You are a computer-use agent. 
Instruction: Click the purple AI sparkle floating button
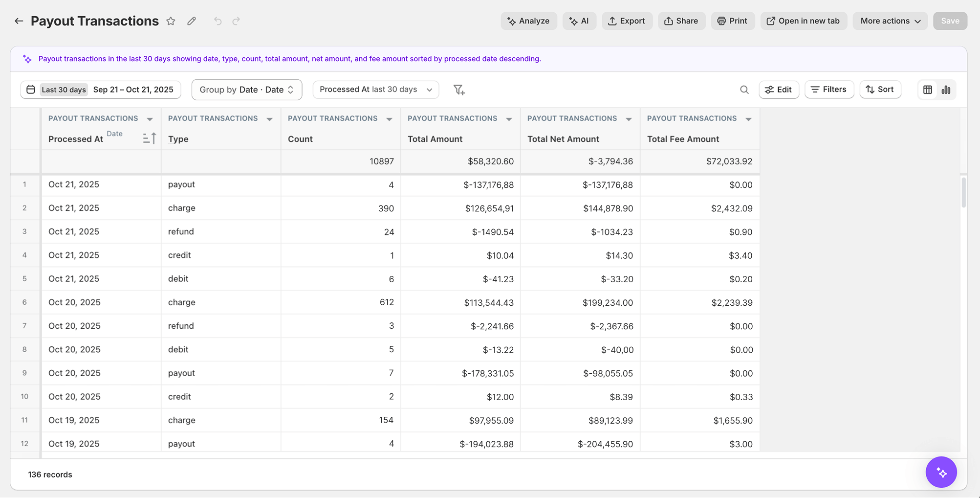point(941,472)
